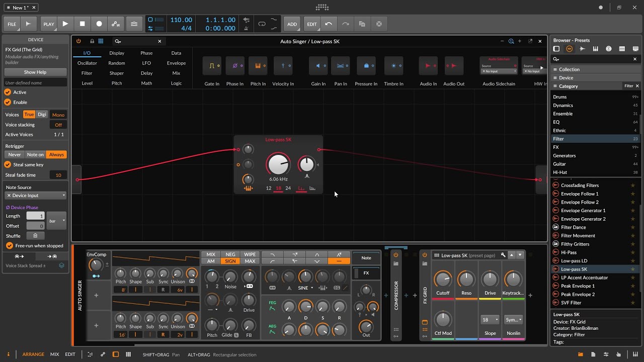
Task: Click the large cutoff knob on Low-pass SK
Action: [278, 164]
